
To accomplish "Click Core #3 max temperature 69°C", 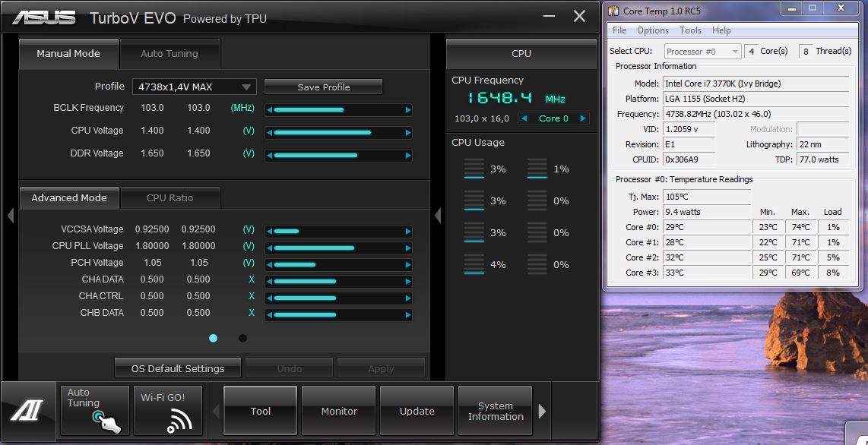I will point(800,273).
